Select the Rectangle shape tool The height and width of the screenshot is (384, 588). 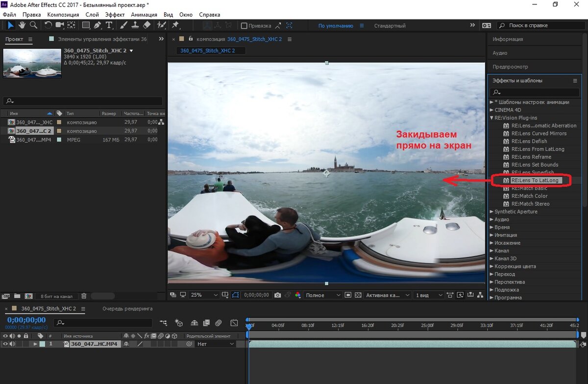point(86,25)
